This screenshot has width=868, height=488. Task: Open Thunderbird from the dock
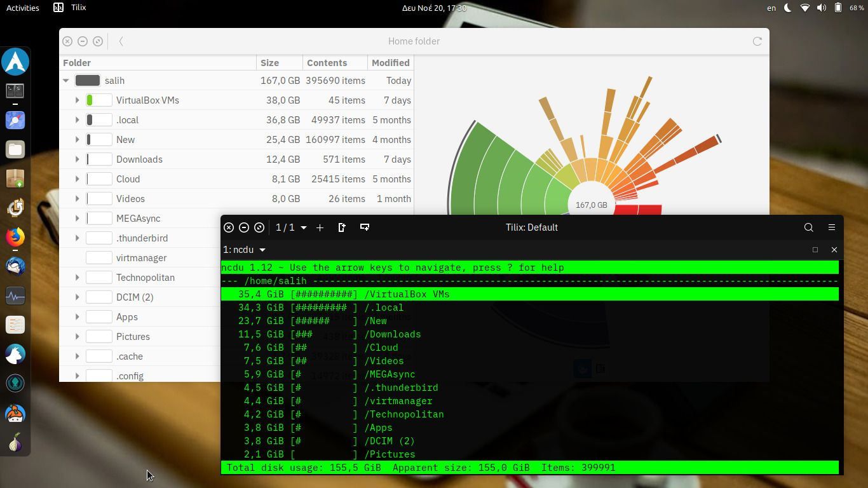(x=15, y=266)
